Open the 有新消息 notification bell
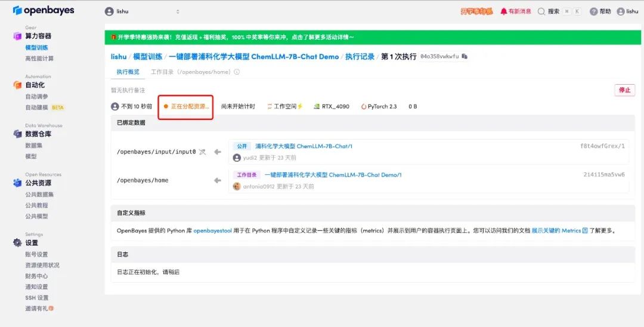This screenshot has height=327, width=644. tap(504, 11)
